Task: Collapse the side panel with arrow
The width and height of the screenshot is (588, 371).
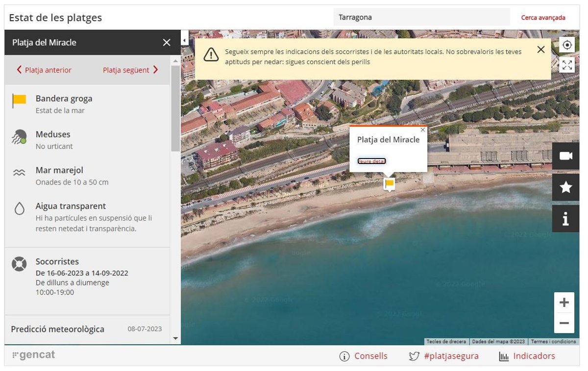Action: pos(185,39)
